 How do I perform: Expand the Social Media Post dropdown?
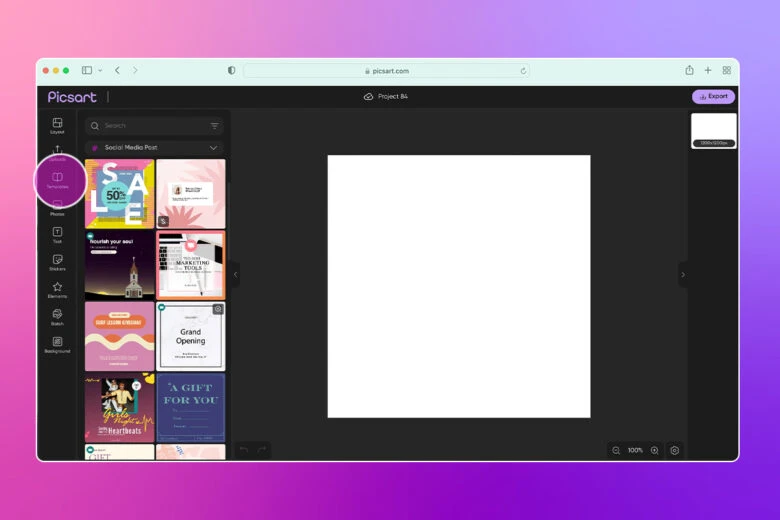pyautogui.click(x=213, y=148)
